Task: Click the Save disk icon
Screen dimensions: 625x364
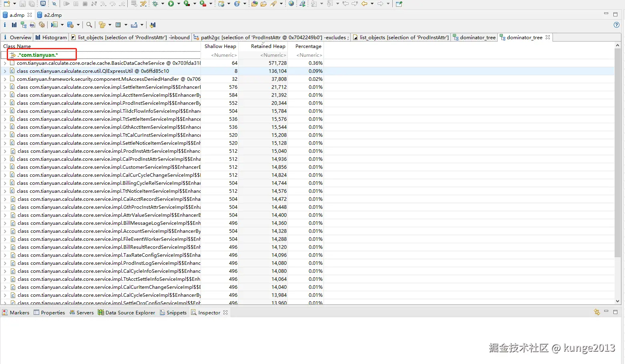Action: (22, 4)
